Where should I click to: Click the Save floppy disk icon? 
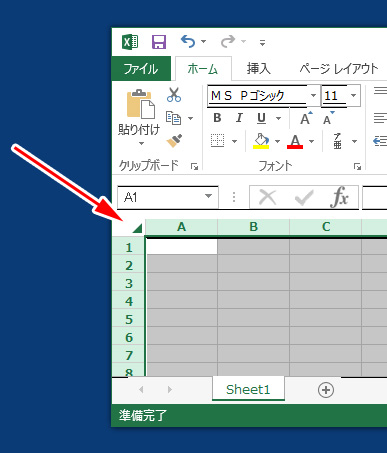click(x=159, y=42)
